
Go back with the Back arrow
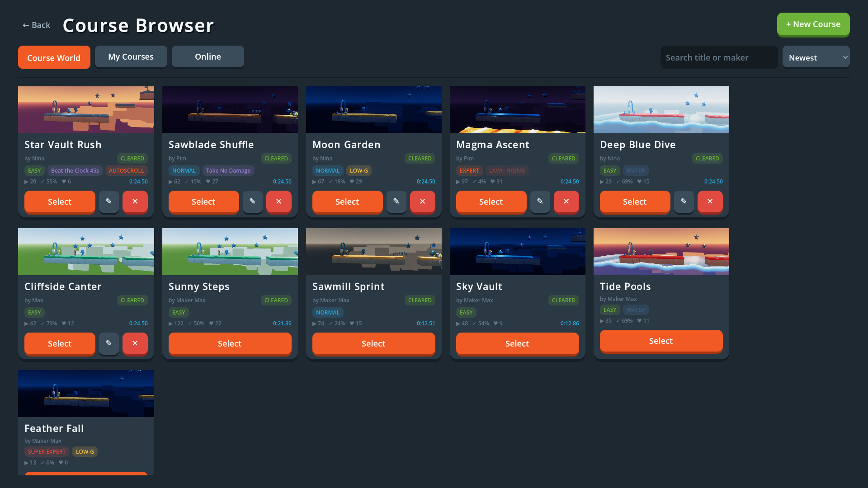[36, 25]
